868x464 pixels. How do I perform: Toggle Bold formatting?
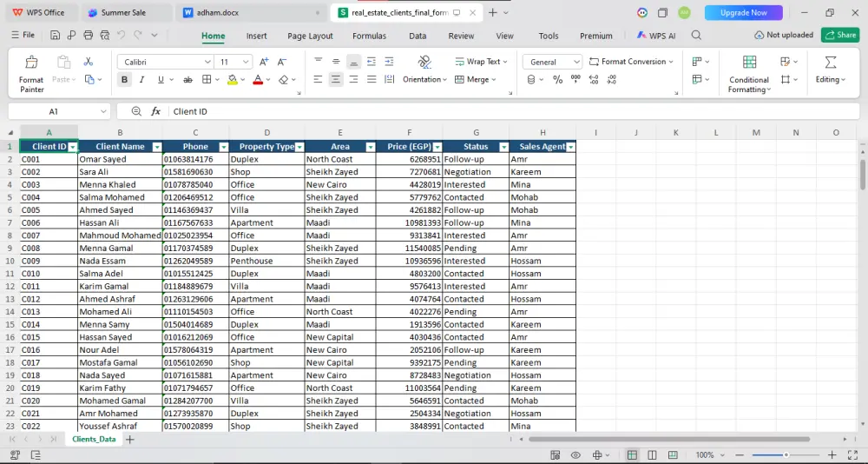click(x=124, y=80)
